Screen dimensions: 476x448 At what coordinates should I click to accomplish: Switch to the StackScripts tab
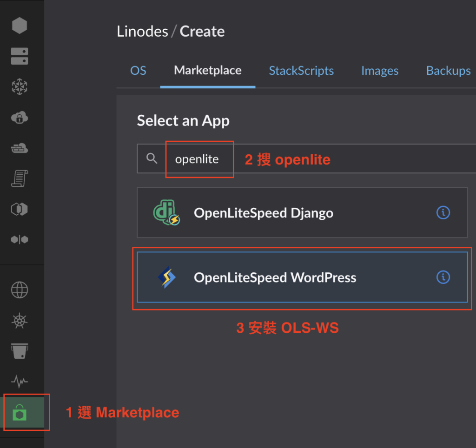[x=301, y=71]
